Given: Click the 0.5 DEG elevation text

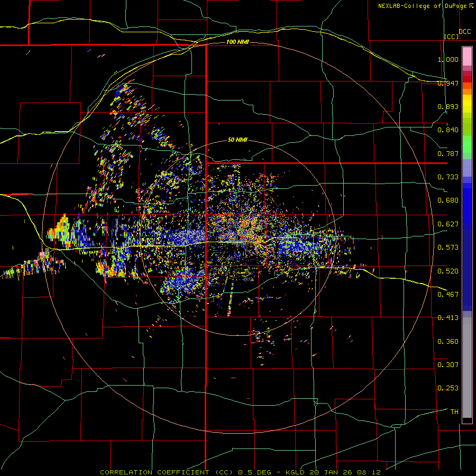Looking at the screenshot, I should click(x=254, y=472).
